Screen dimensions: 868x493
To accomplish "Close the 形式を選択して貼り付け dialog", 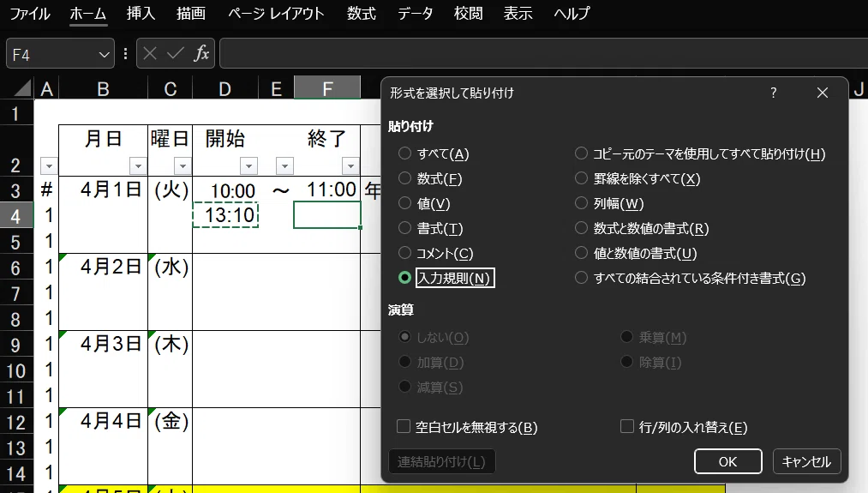I will (823, 93).
